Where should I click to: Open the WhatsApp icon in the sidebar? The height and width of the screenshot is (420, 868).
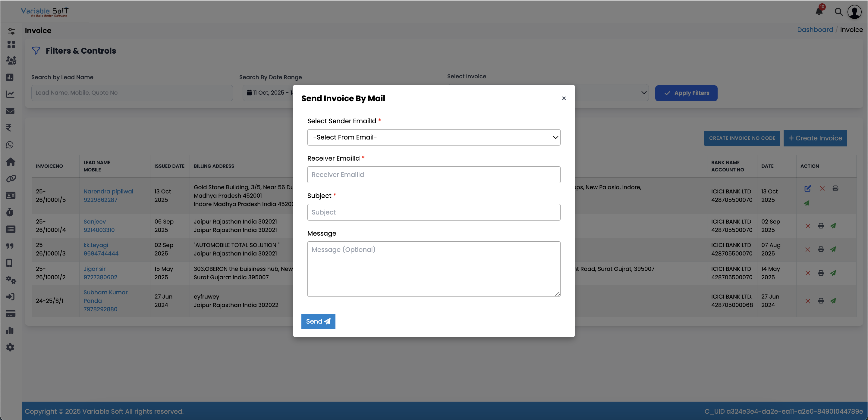tap(10, 145)
